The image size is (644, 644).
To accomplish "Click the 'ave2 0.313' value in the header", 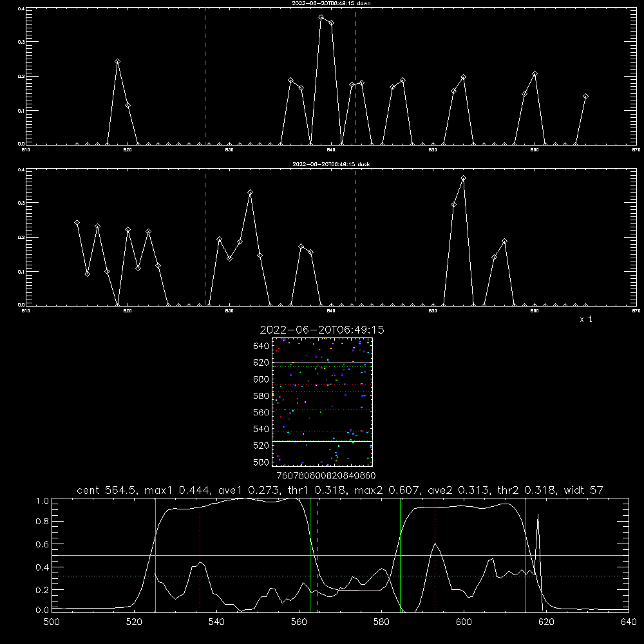I will 459,490.
